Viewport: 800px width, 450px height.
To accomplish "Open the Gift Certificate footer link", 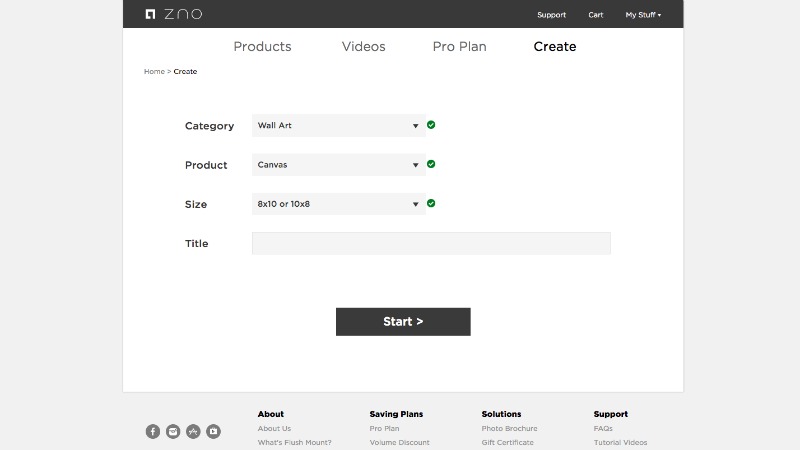I will click(x=508, y=442).
